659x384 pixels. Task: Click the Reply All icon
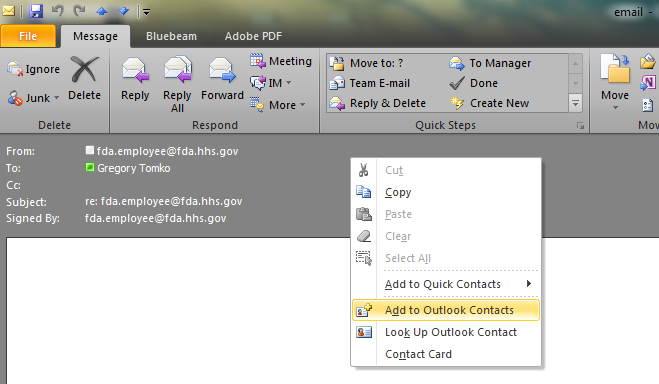pyautogui.click(x=177, y=70)
